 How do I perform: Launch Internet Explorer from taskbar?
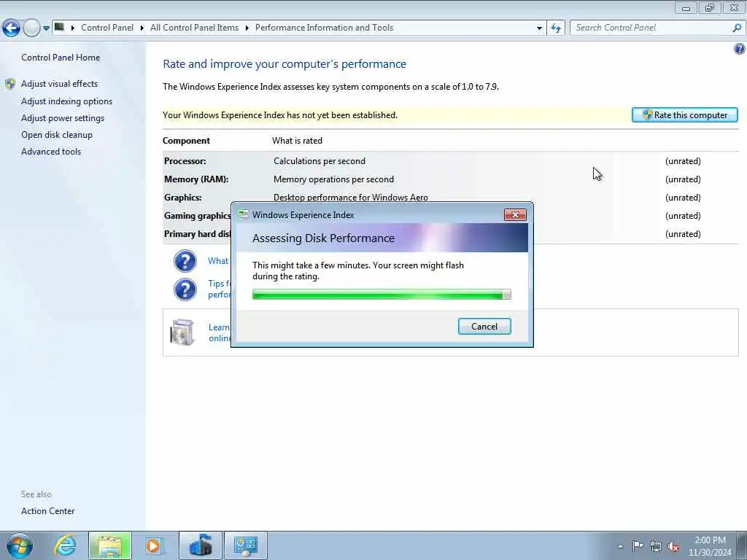(x=65, y=545)
